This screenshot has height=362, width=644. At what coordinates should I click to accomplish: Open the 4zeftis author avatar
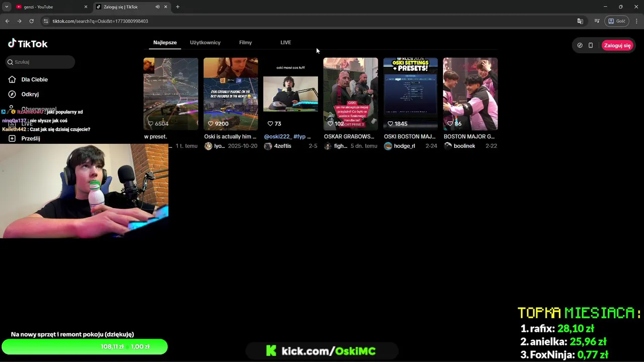268,146
